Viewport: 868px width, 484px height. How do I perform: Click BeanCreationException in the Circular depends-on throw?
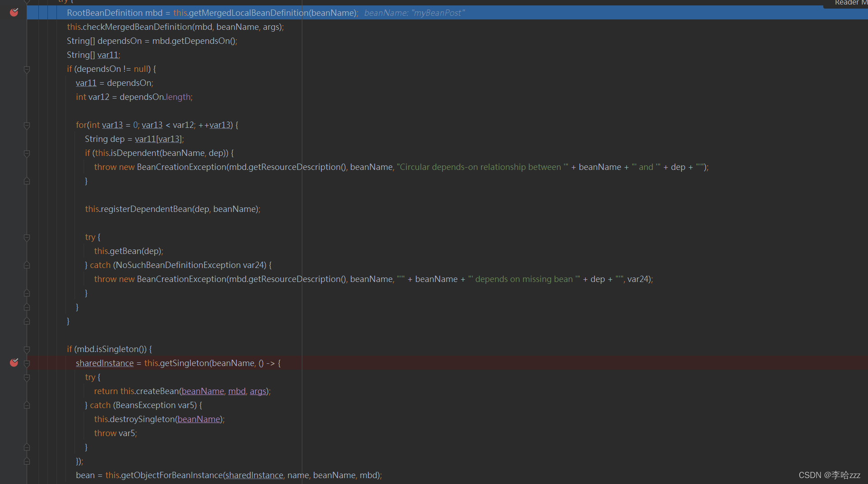click(182, 167)
